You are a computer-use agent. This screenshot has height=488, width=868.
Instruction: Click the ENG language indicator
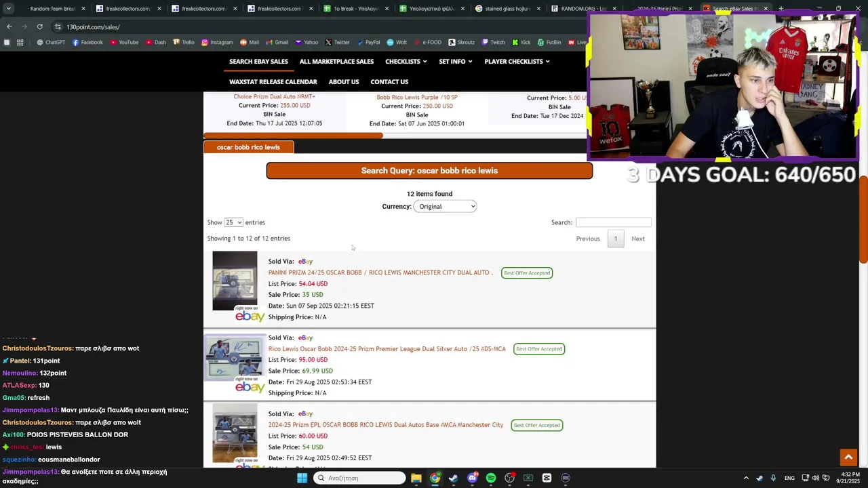coord(789,478)
